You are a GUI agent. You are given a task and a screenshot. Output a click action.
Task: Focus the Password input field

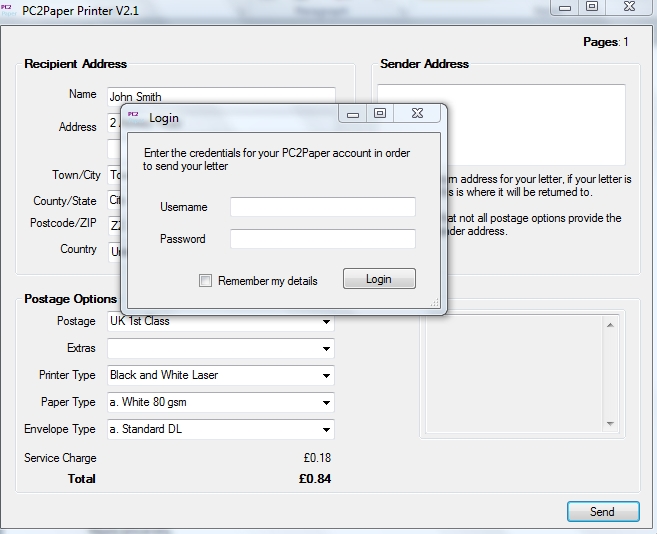[x=323, y=238]
